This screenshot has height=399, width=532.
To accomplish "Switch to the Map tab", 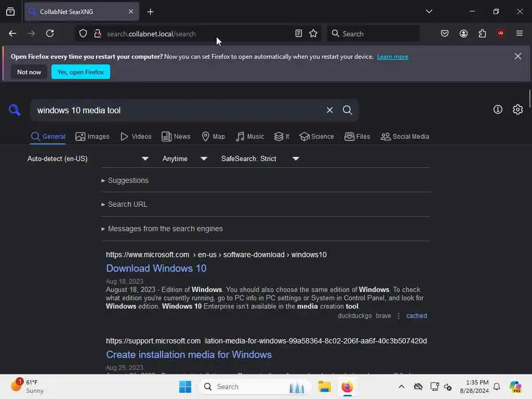I will pyautogui.click(x=214, y=137).
